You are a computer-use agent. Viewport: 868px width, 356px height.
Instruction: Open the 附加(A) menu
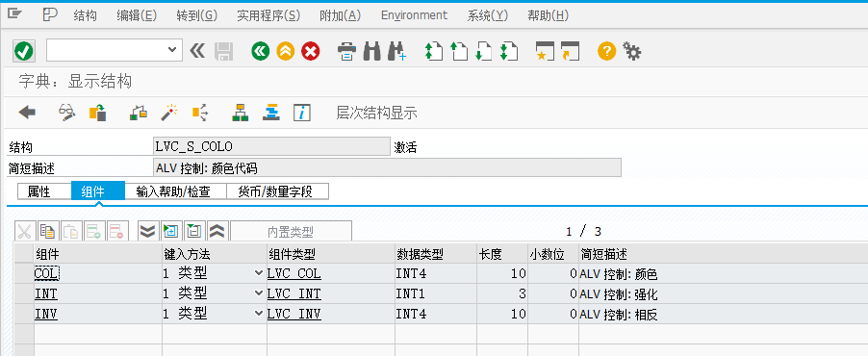(x=341, y=15)
